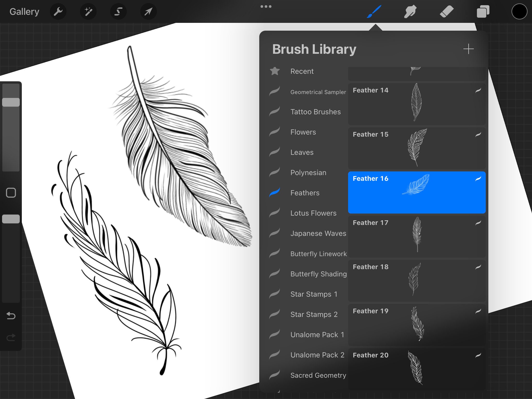
Task: Choose the Feather 18 brush
Action: coord(417,281)
